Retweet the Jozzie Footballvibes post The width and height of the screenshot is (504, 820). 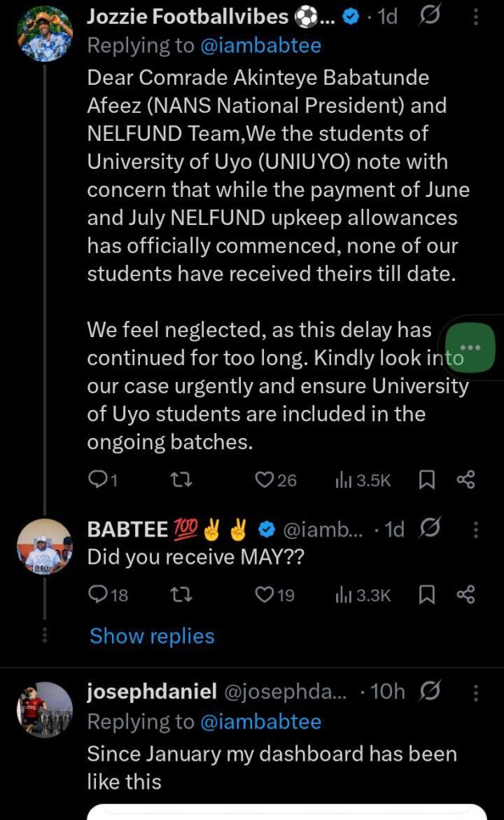[182, 480]
